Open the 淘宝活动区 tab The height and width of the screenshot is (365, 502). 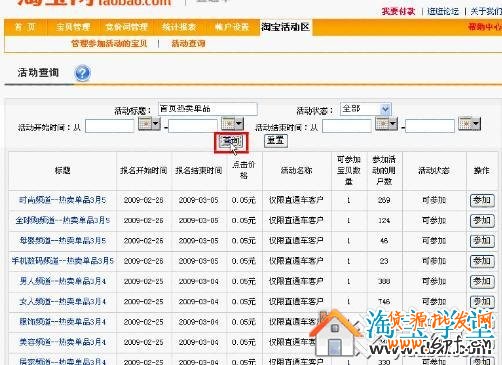[286, 27]
